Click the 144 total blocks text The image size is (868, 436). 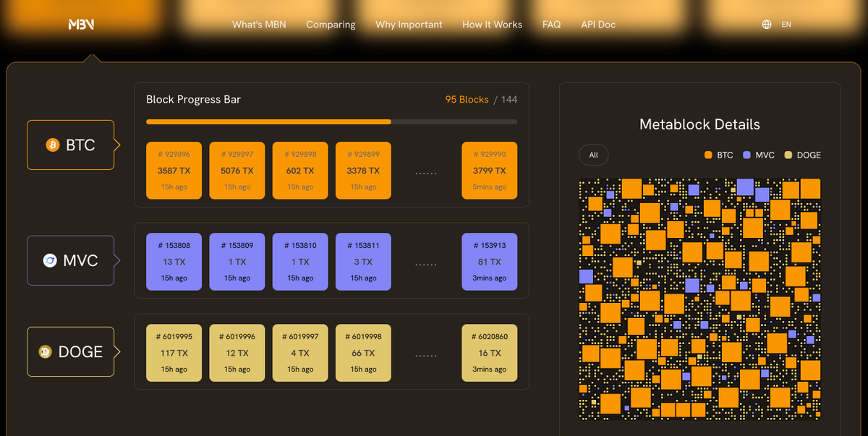pyautogui.click(x=509, y=99)
